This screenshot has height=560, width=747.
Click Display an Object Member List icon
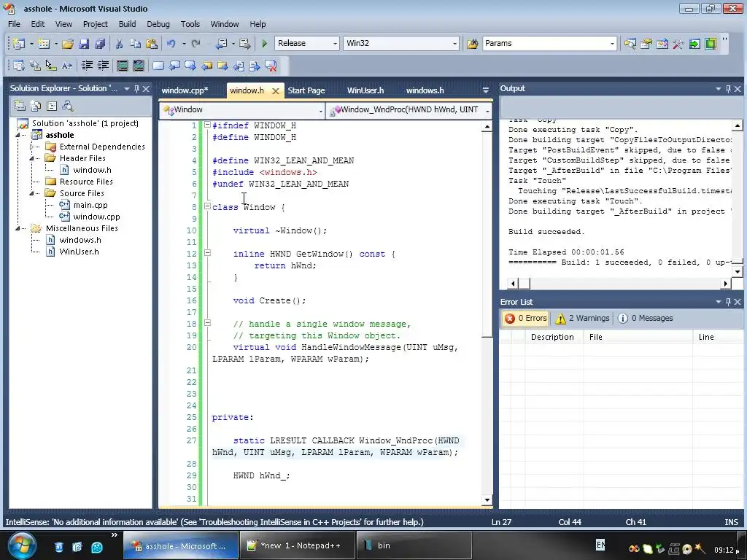18,66
